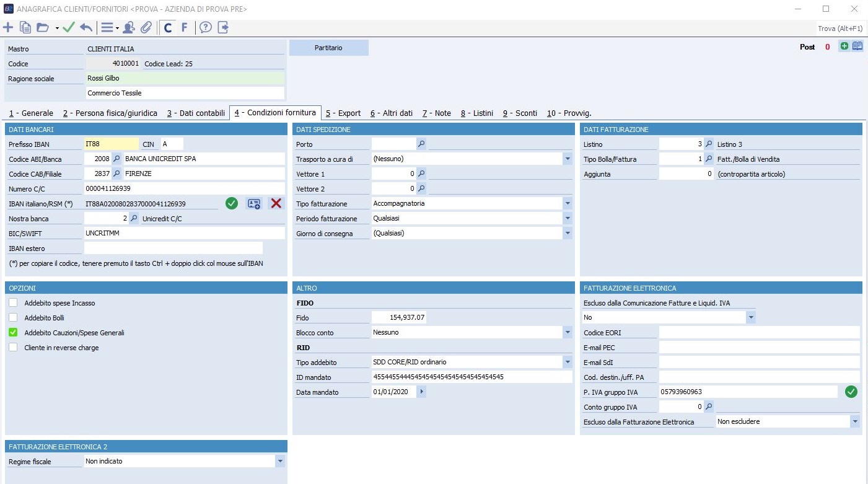This screenshot has width=868, height=484.
Task: Click the red X to clear IBAN
Action: pyautogui.click(x=276, y=203)
